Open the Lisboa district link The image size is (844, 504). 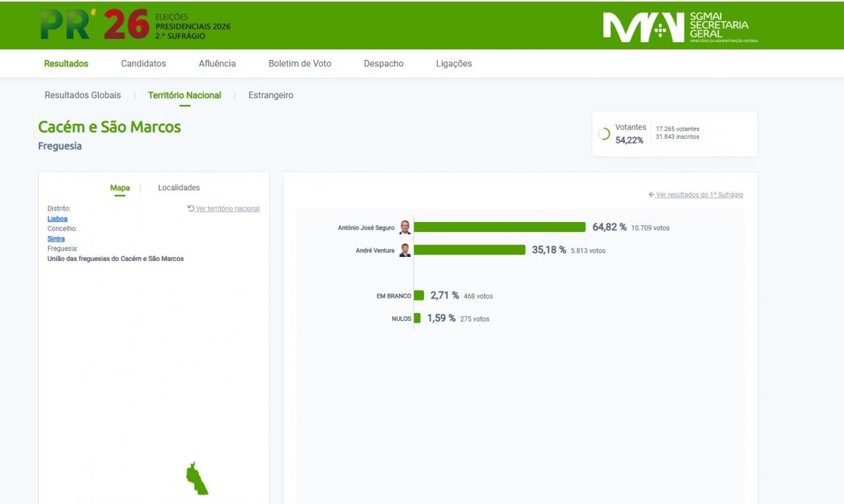pos(57,219)
